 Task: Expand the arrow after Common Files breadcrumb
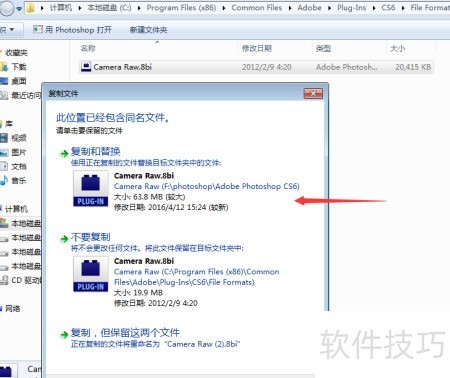click(290, 8)
